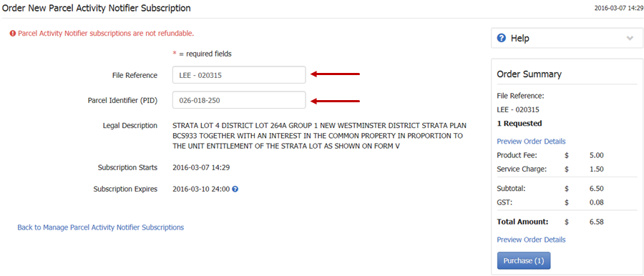Focus the File Reference input field

[x=239, y=75]
